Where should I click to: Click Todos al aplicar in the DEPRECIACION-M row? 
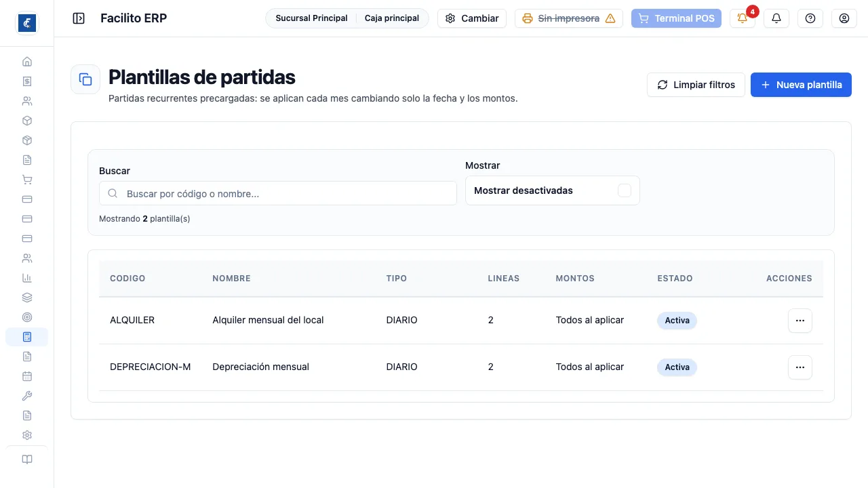click(x=590, y=367)
